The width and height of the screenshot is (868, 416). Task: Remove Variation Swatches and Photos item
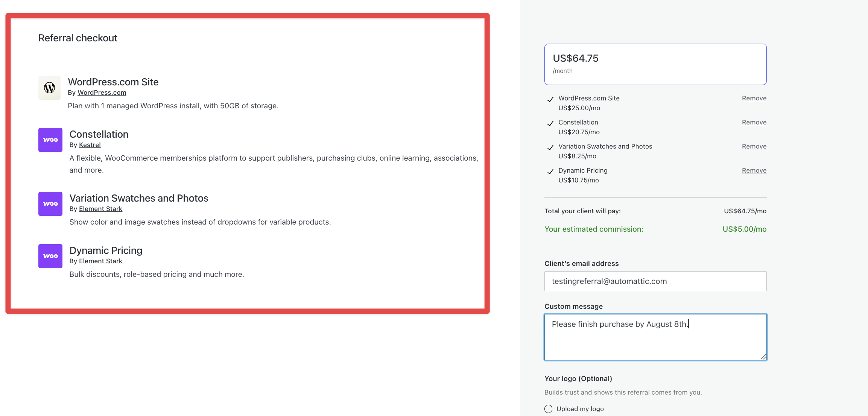tap(754, 146)
